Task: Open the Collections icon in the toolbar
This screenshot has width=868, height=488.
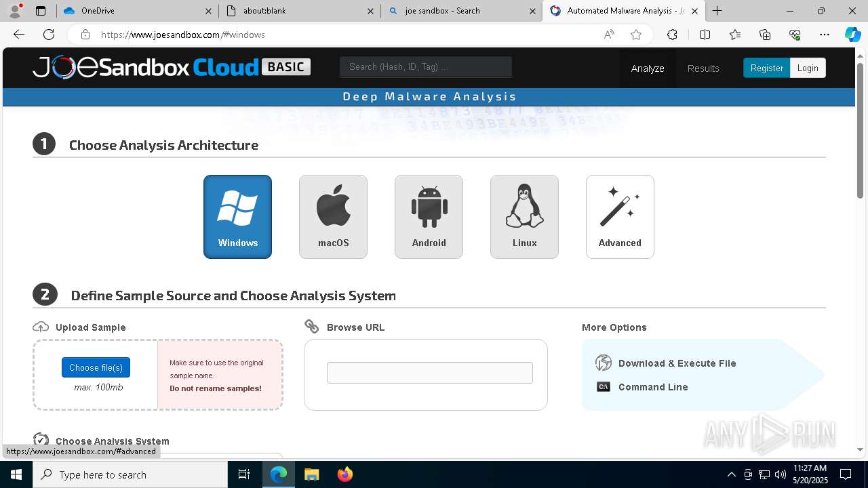Action: [x=765, y=35]
